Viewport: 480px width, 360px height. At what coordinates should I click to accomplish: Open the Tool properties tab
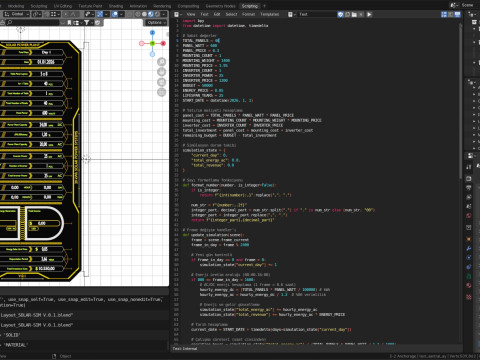click(469, 167)
